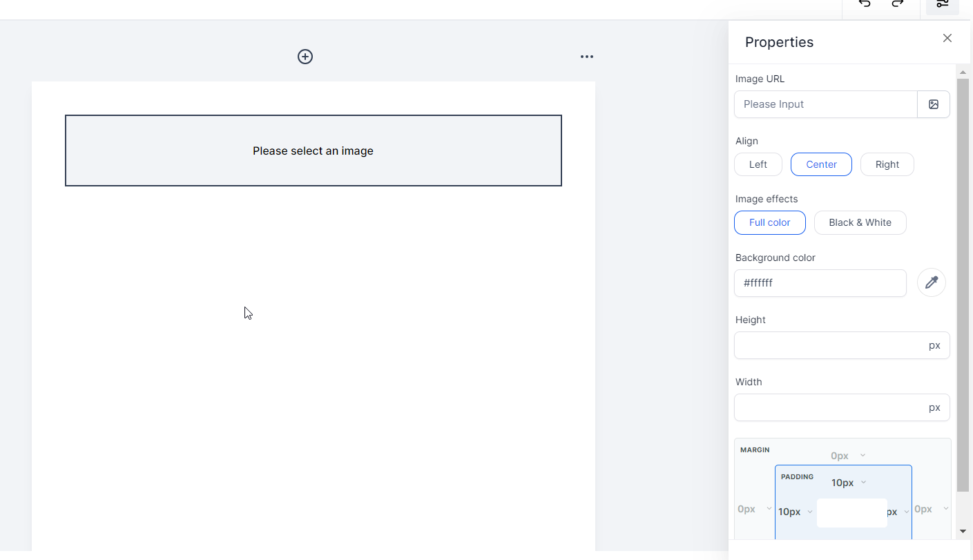The width and height of the screenshot is (973, 560).
Task: Choose the Black & White image effect
Action: pos(860,222)
